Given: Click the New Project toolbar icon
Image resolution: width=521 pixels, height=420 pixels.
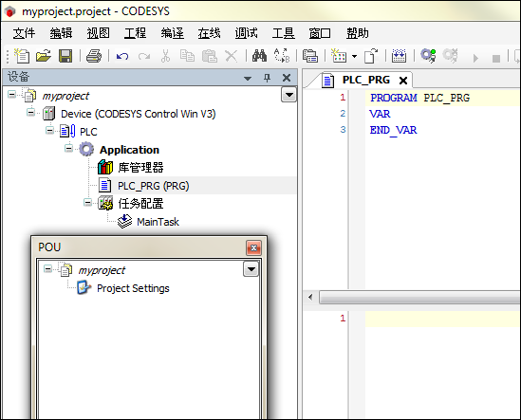Looking at the screenshot, I should pyautogui.click(x=22, y=56).
